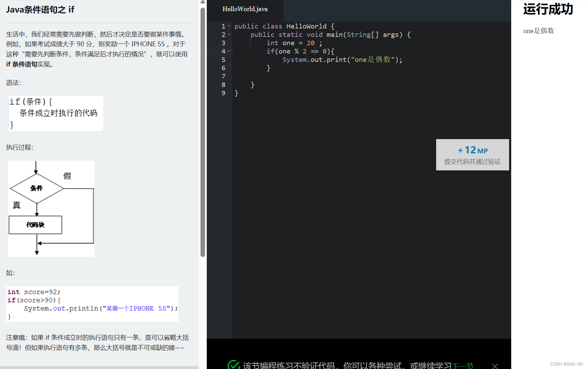The height and width of the screenshot is (369, 588).
Task: Click the 运行成功 result heading
Action: 548,9
